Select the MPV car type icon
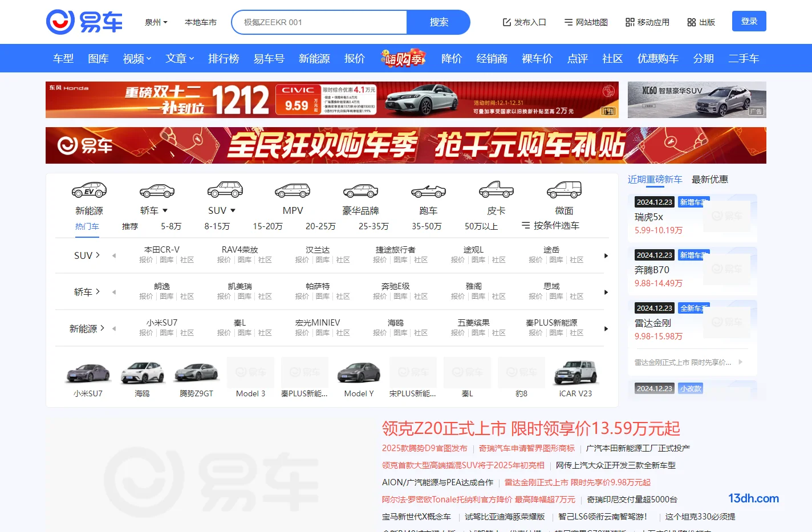This screenshot has height=532, width=812. 293,190
